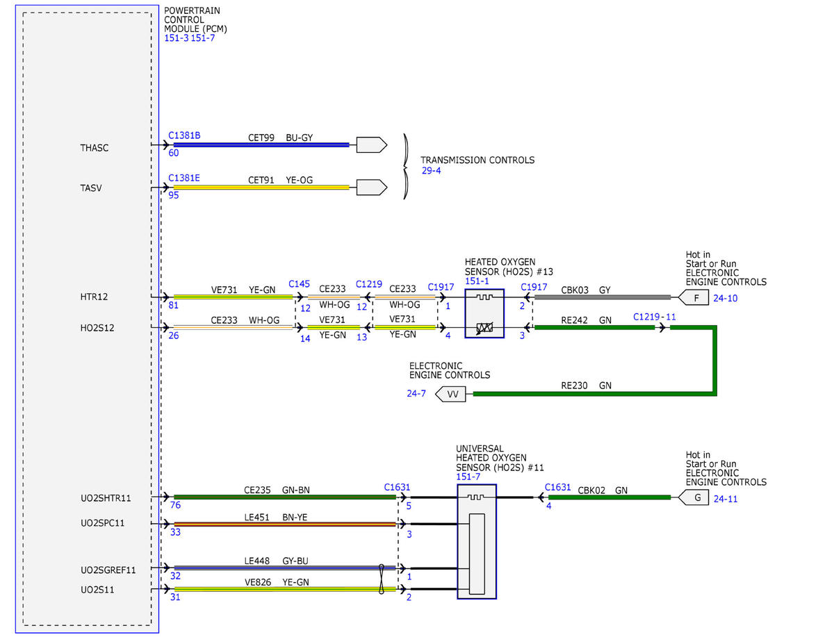Click the CET99 BU-GY wire label

coord(280,138)
